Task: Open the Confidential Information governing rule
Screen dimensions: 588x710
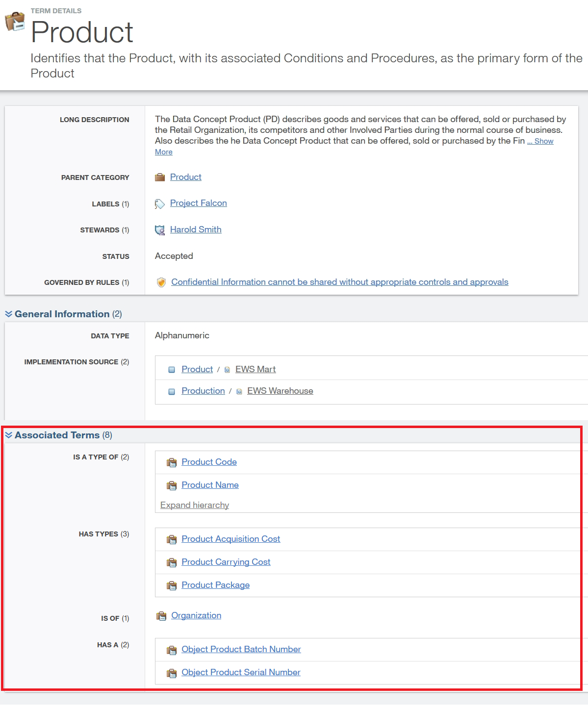Action: coord(339,282)
